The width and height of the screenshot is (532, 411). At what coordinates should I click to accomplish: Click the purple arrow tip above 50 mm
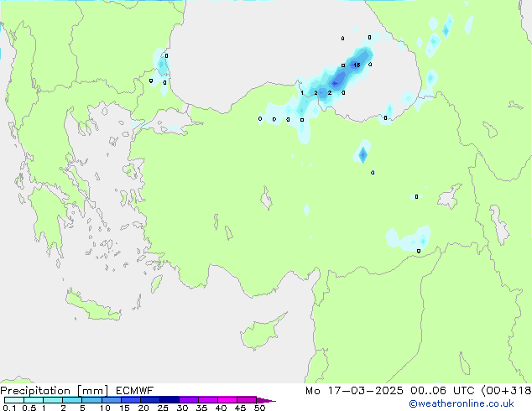tap(266, 400)
